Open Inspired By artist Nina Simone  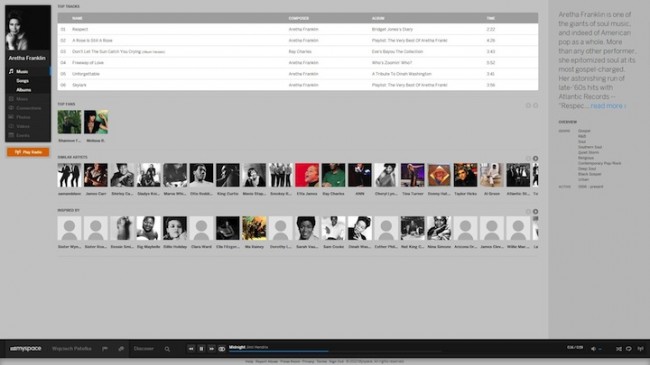439,228
